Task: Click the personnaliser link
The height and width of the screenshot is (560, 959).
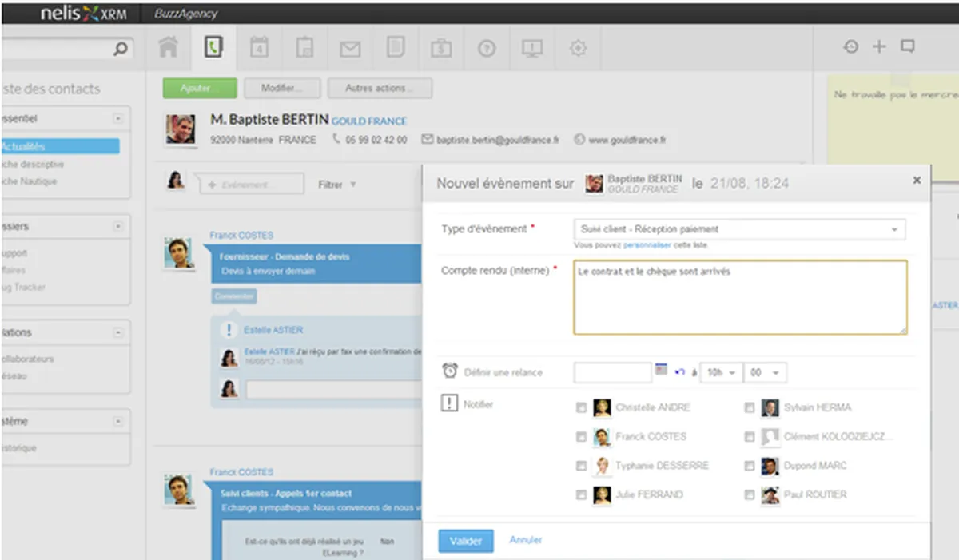Action: (x=647, y=244)
